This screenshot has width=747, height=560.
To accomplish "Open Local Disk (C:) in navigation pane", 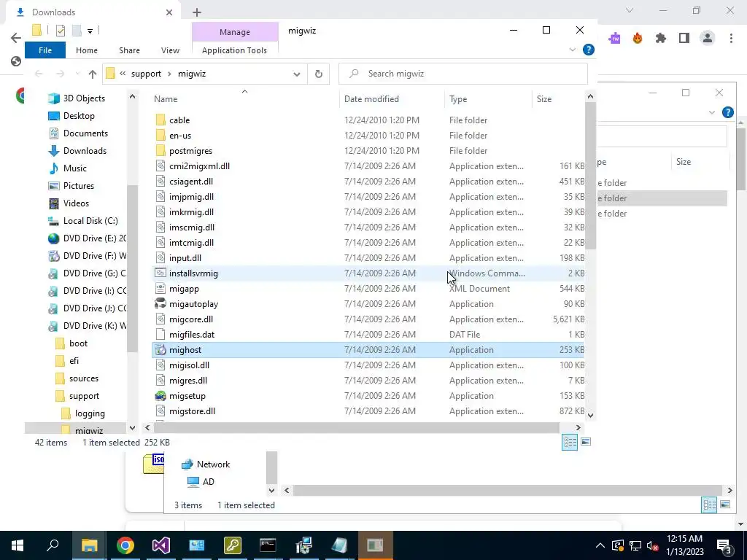I will click(x=90, y=221).
